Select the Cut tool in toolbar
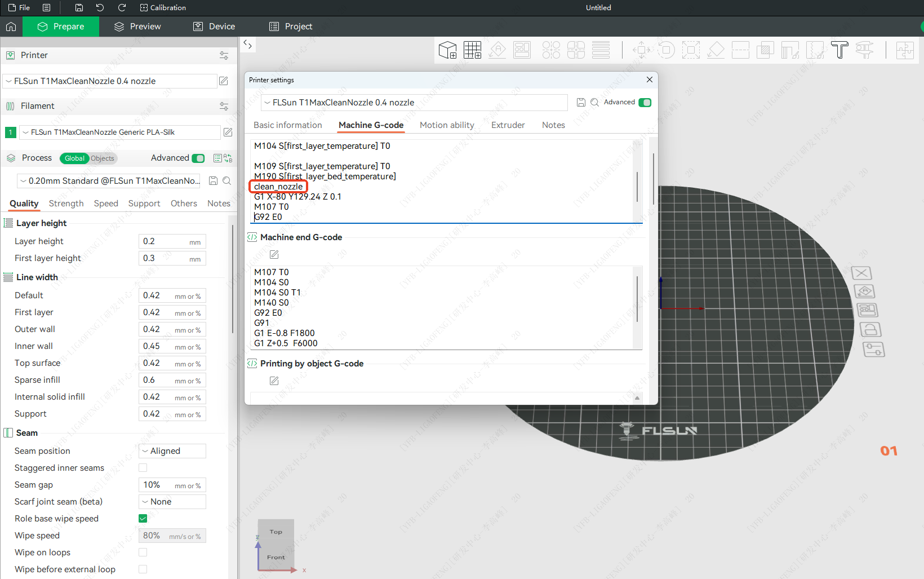Image resolution: width=924 pixels, height=579 pixels. 740,50
